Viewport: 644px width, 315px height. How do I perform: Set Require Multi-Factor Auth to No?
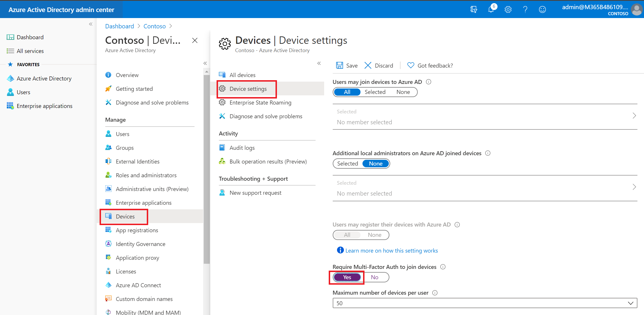pos(374,277)
